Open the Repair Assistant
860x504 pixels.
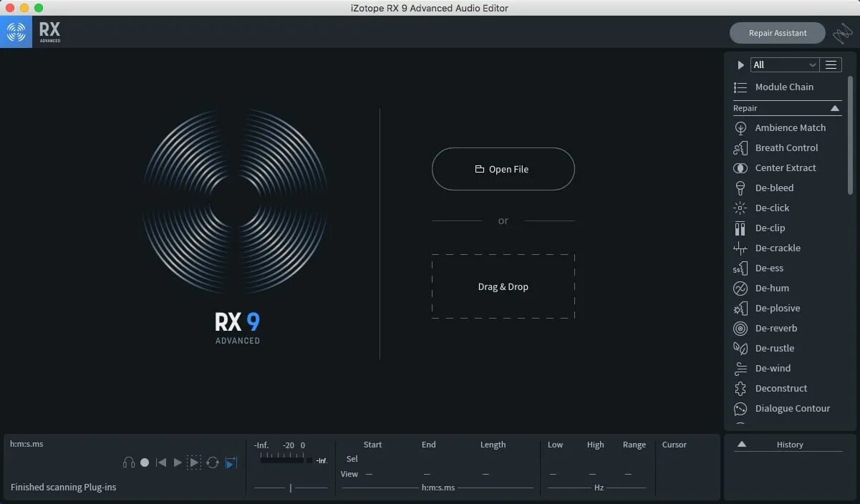pyautogui.click(x=777, y=33)
